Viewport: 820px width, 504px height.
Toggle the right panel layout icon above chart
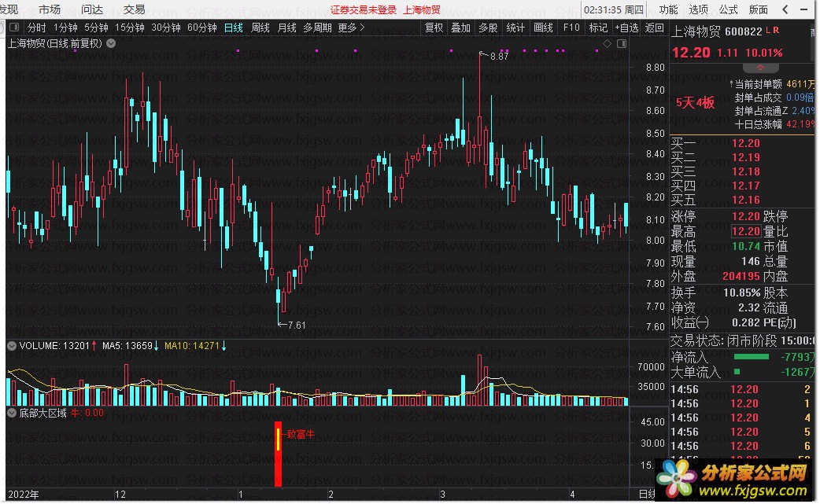click(621, 44)
